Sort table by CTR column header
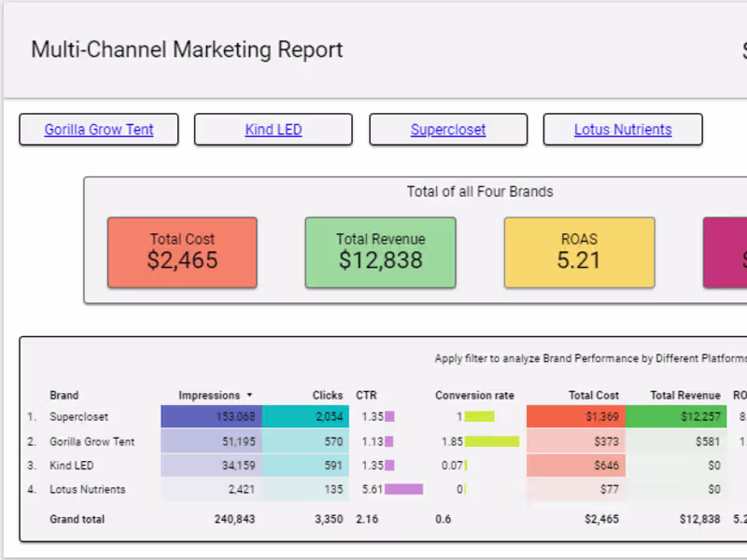747x560 pixels. tap(366, 395)
